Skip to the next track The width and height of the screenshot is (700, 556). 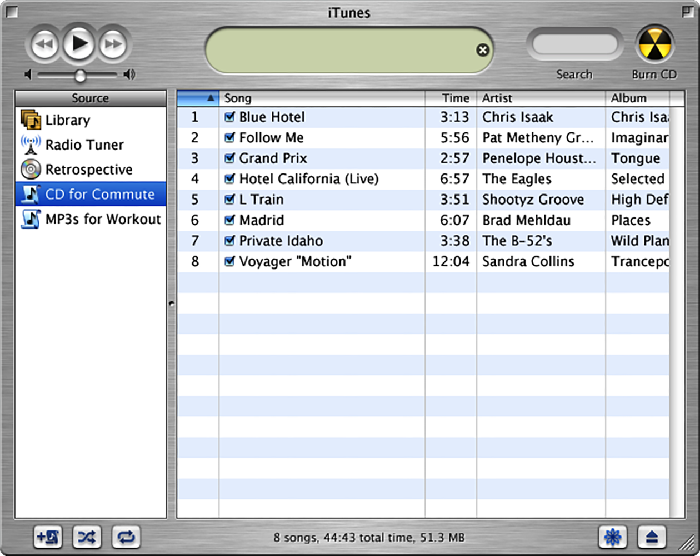tap(114, 44)
